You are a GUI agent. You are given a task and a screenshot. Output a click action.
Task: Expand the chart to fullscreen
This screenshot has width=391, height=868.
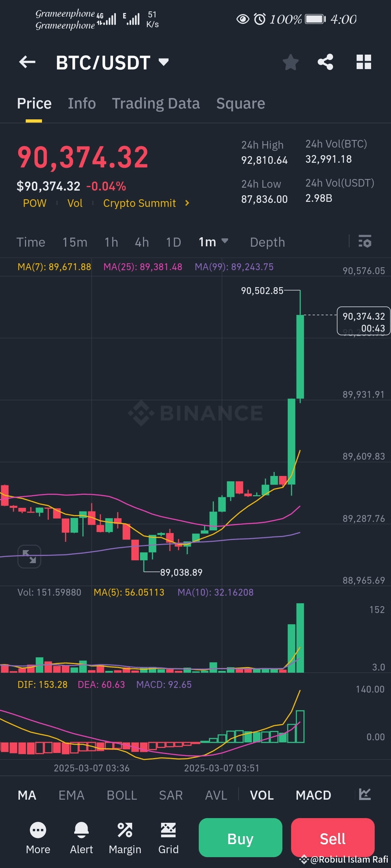point(29,556)
